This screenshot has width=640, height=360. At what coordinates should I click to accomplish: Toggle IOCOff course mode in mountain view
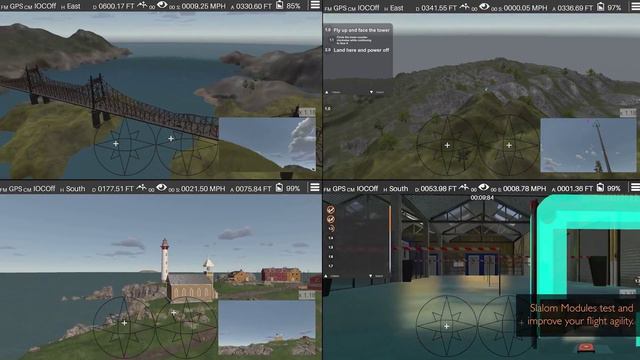pyautogui.click(x=368, y=8)
